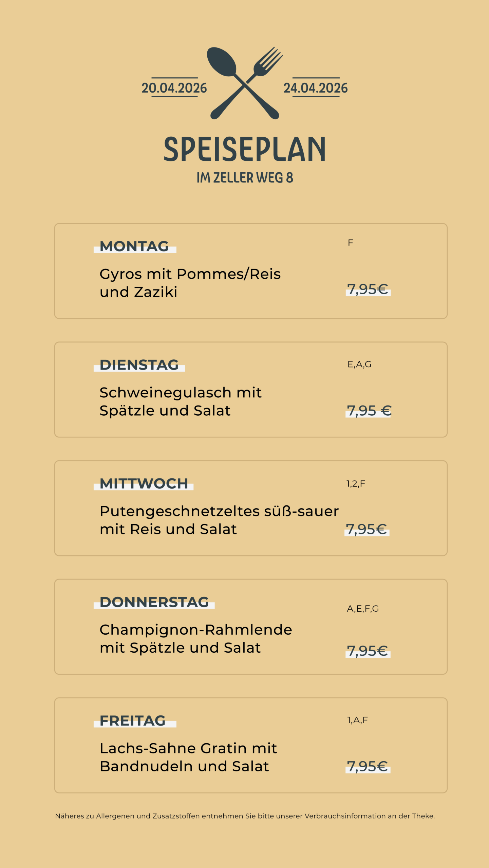The height and width of the screenshot is (868, 489).
Task: Click the Gyros mit Pommes/Reis dish text
Action: point(190,283)
